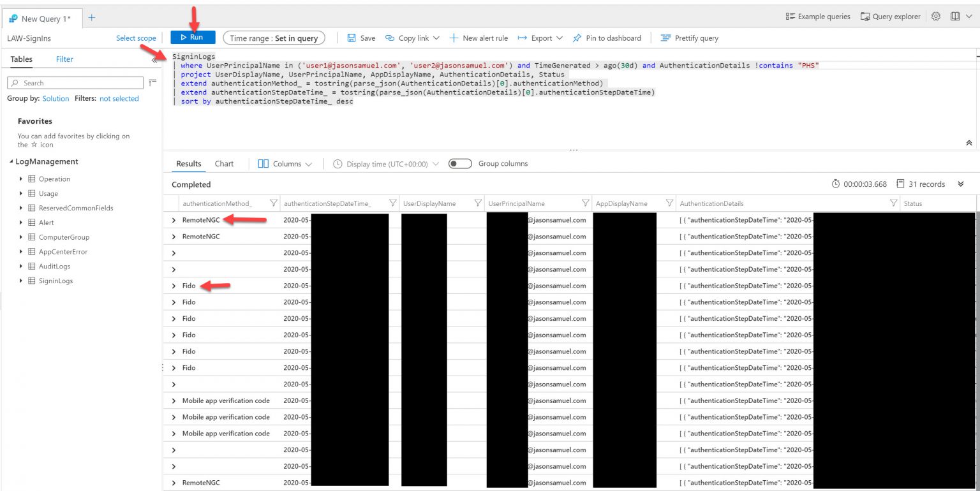Click the Time range Set in query button
The image size is (980, 491).
pyautogui.click(x=274, y=38)
